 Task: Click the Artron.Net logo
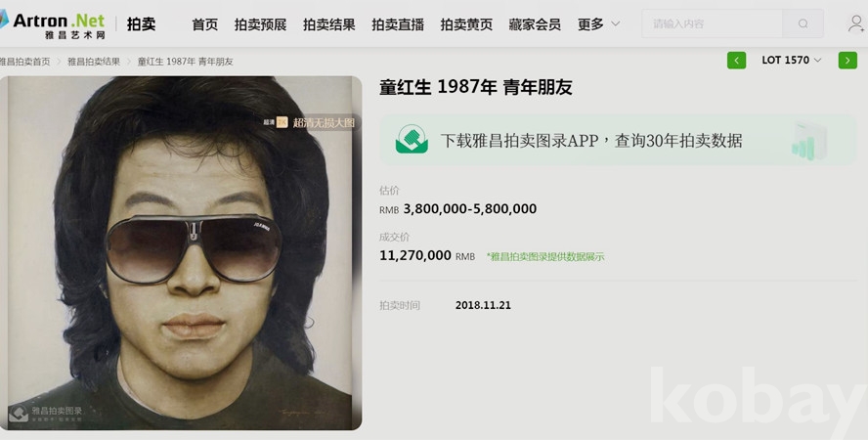coord(53,24)
